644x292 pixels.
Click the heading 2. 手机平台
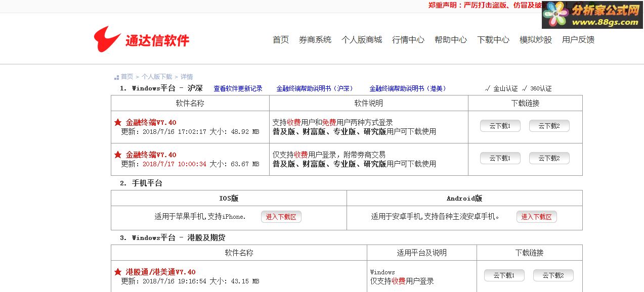point(141,183)
